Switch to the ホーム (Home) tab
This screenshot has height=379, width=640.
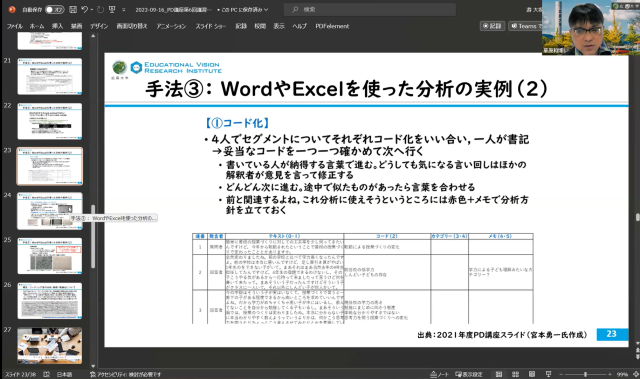[x=37, y=26]
